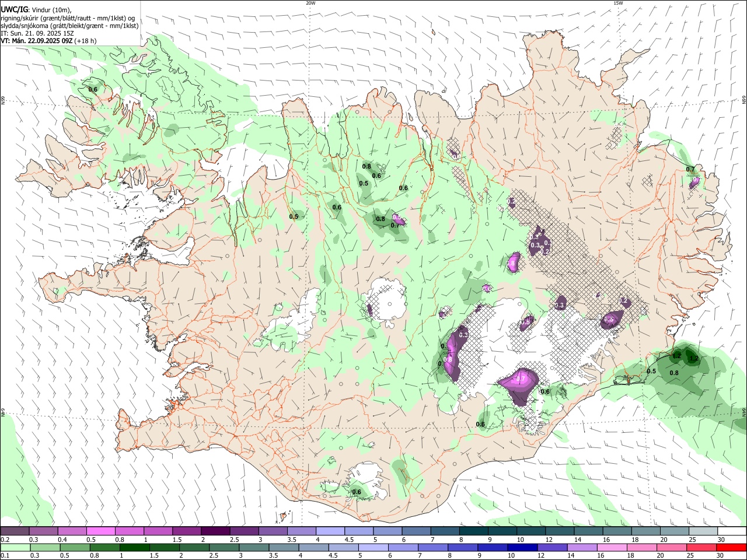Click the 0.1 label starting the rain legend

[x=5, y=556]
